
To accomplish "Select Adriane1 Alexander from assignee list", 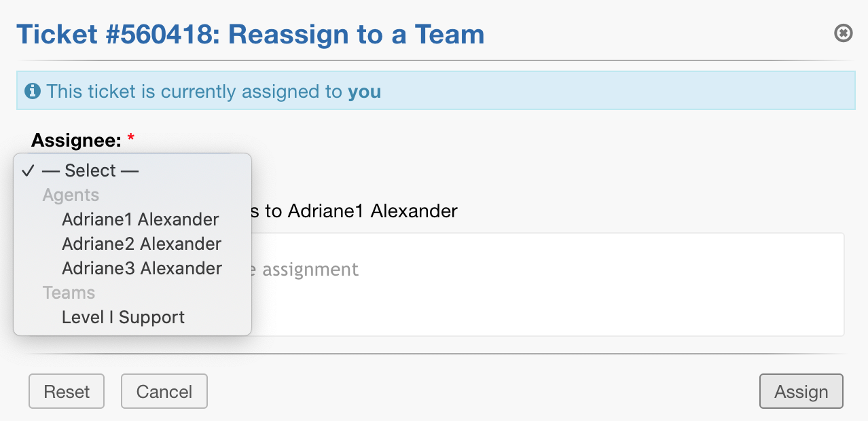I will click(x=140, y=219).
